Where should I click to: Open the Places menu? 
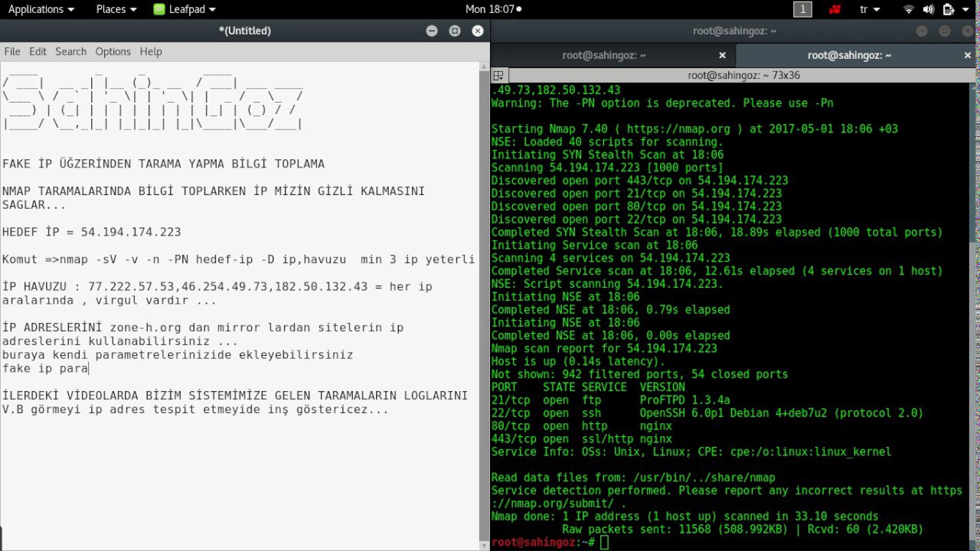coord(116,9)
